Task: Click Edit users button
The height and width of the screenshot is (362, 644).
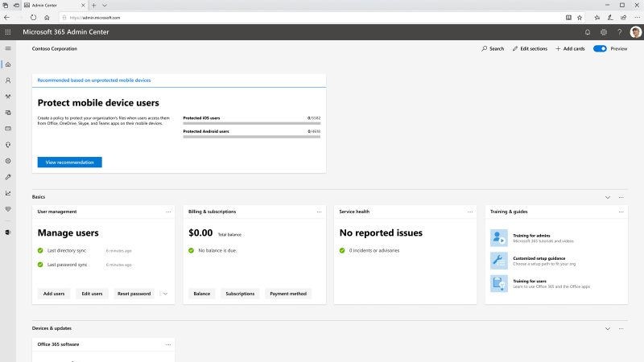Action: [x=92, y=294]
